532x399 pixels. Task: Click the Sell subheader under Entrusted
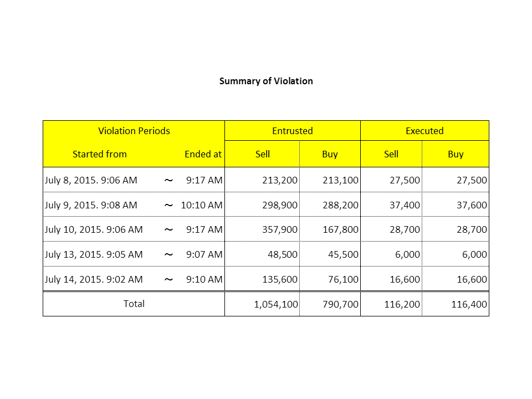point(263,154)
